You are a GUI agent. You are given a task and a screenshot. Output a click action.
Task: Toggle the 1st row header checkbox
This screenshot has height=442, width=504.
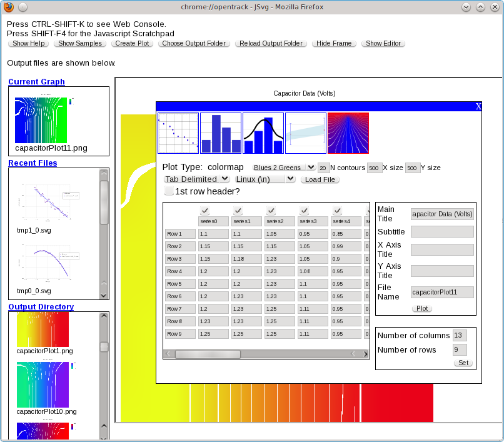(x=168, y=191)
